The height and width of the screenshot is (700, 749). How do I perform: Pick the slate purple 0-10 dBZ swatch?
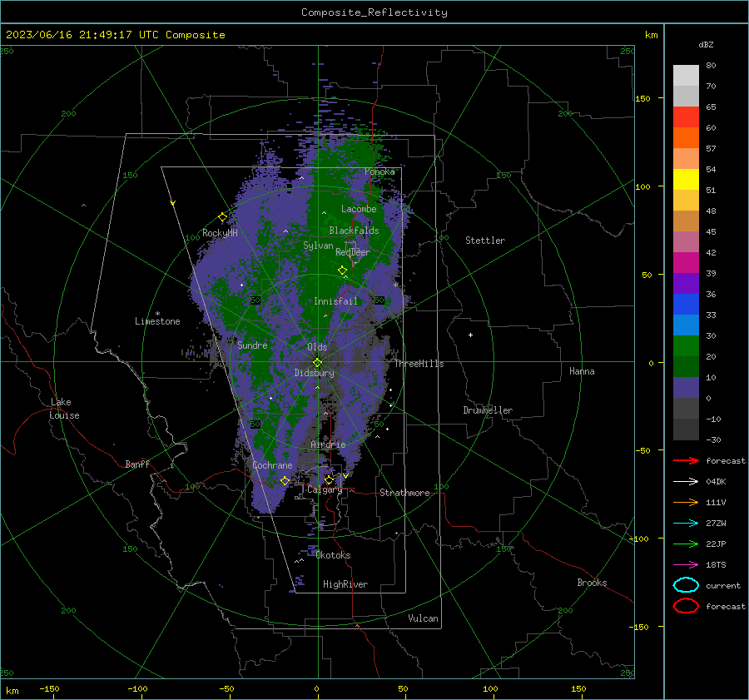pos(686,388)
